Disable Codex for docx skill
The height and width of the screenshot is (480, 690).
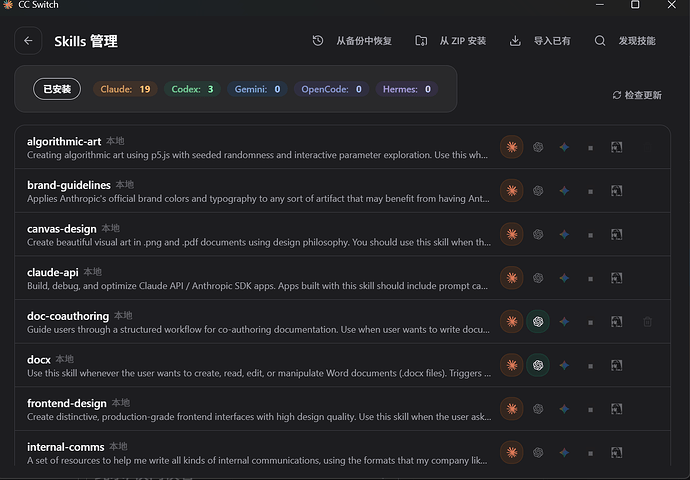point(538,365)
